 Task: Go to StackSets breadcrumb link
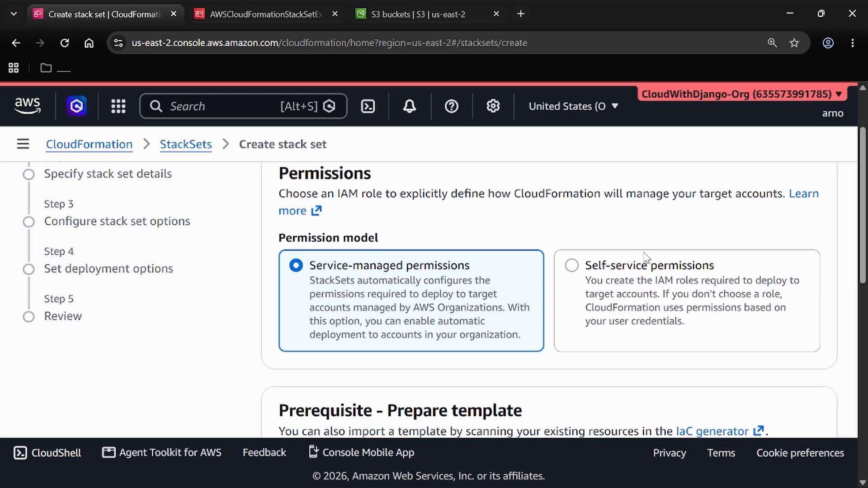coord(186,144)
